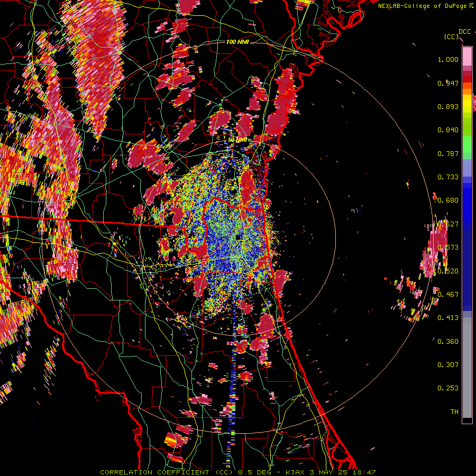Click the black radar site dot at center
476x476 pixels.
pyautogui.click(x=237, y=237)
